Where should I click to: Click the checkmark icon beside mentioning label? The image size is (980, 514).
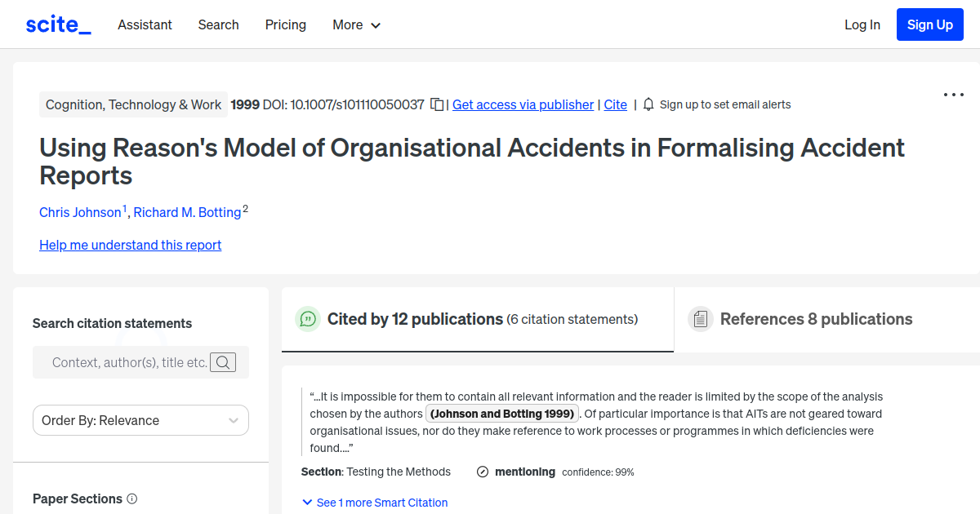481,472
